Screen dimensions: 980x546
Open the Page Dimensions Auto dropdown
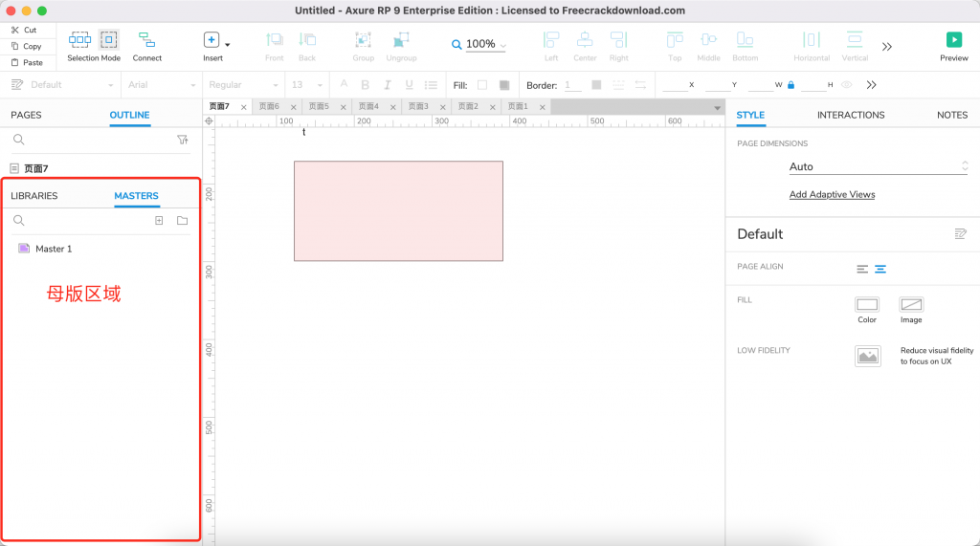(878, 166)
